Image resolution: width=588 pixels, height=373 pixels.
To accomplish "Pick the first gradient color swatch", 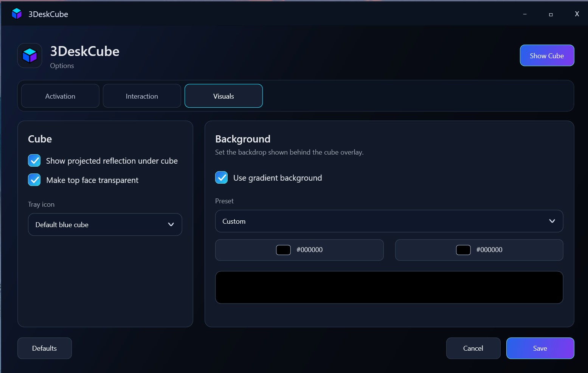I will coord(283,250).
